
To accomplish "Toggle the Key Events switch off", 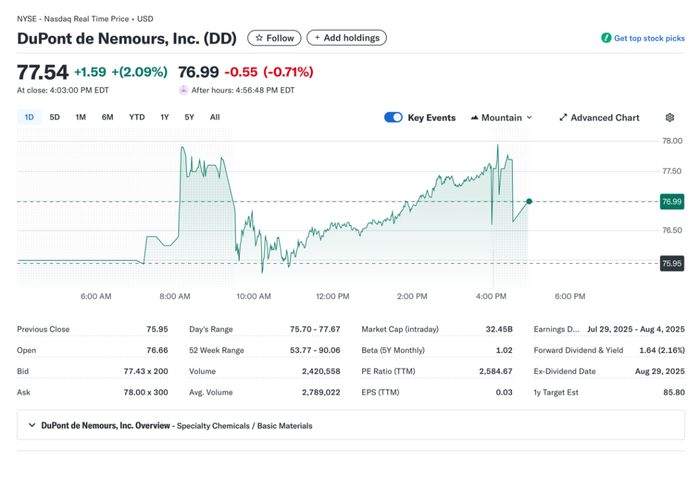I will (393, 117).
